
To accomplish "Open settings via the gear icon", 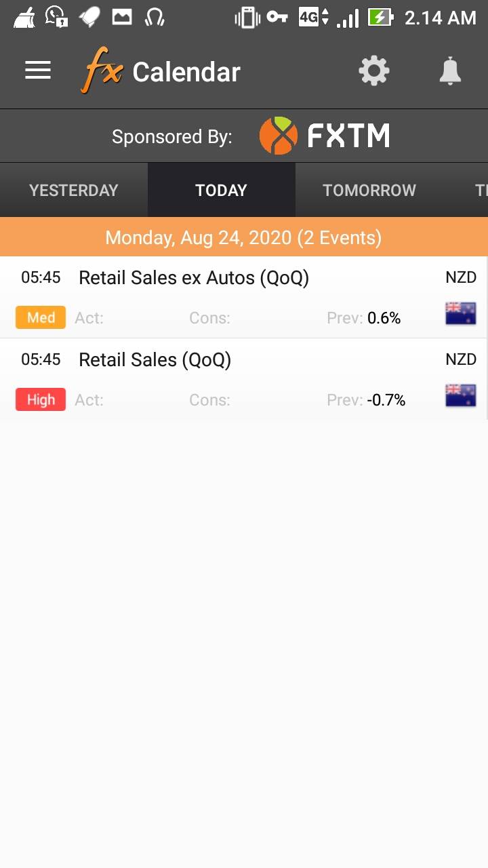I will 374,71.
